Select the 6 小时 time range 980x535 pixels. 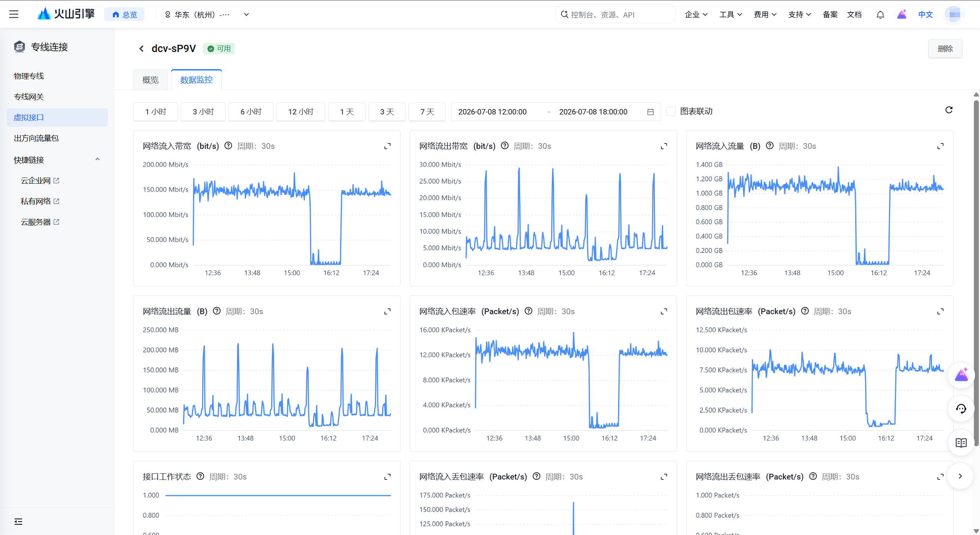coord(251,112)
